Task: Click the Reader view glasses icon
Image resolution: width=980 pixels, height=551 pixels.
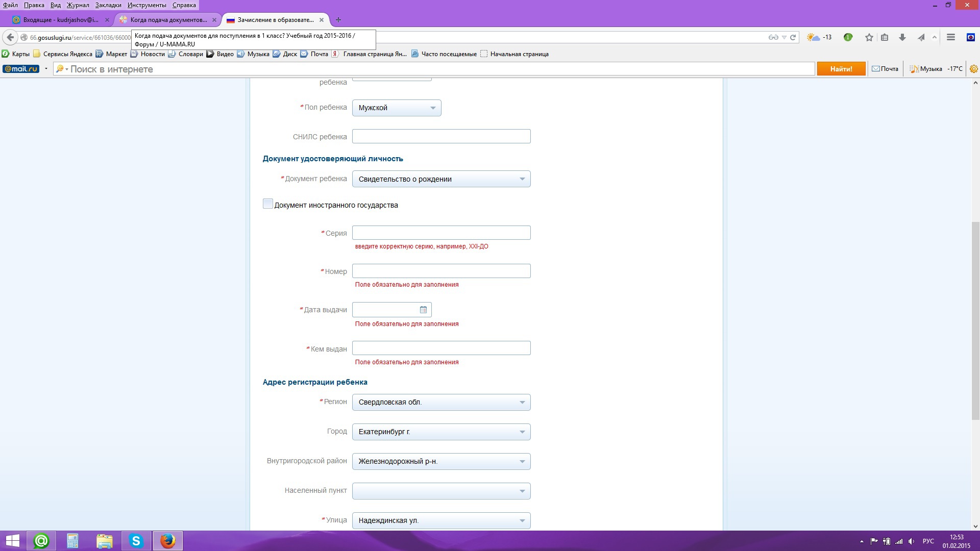Action: tap(773, 37)
